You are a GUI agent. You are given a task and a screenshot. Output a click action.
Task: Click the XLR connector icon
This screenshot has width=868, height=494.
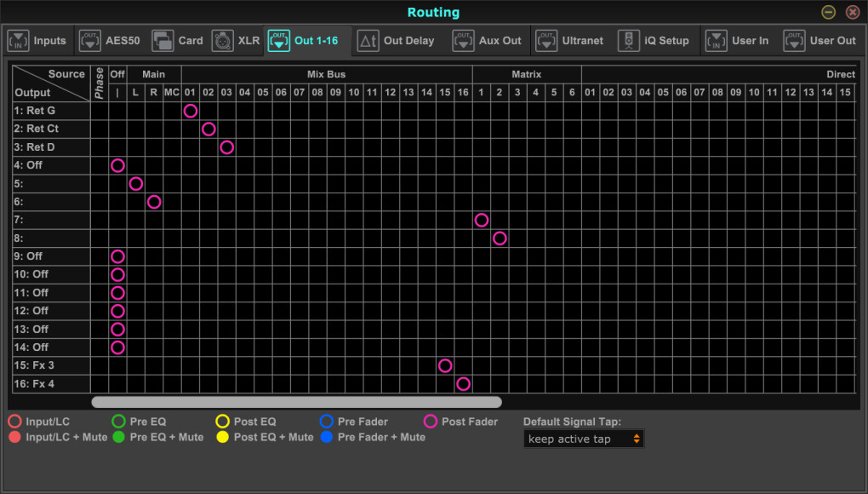click(x=223, y=41)
